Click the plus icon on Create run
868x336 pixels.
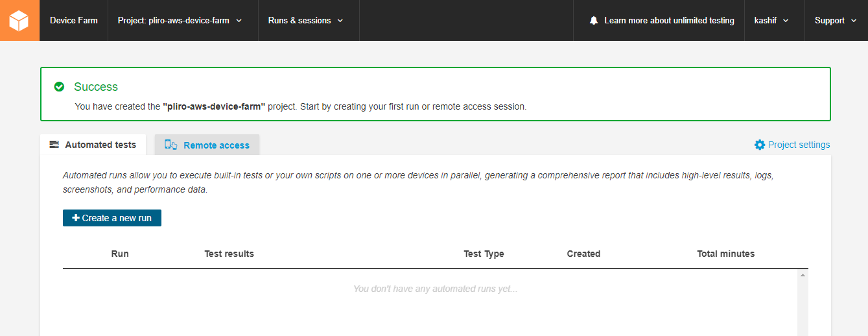75,218
